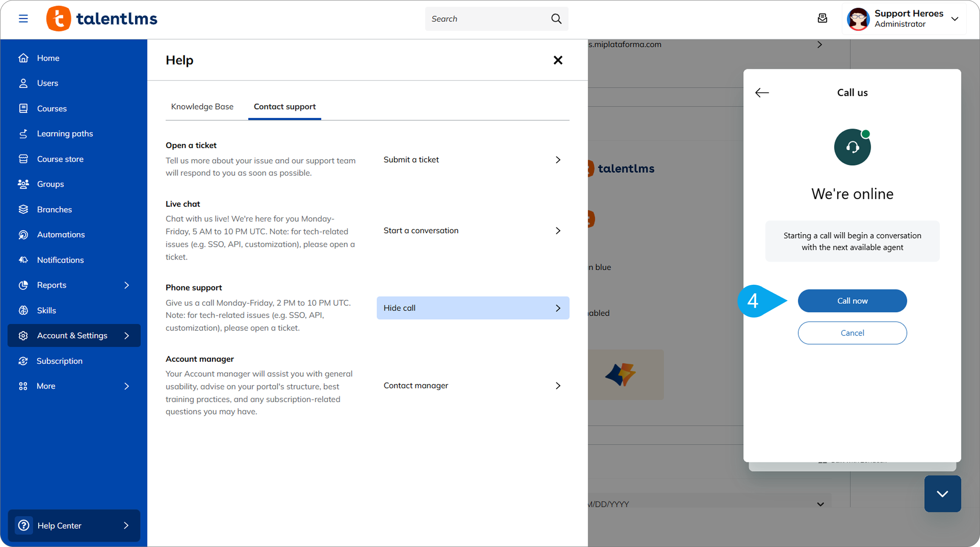Viewport: 980px width, 547px height.
Task: Open Course store in sidebar
Action: coord(60,159)
